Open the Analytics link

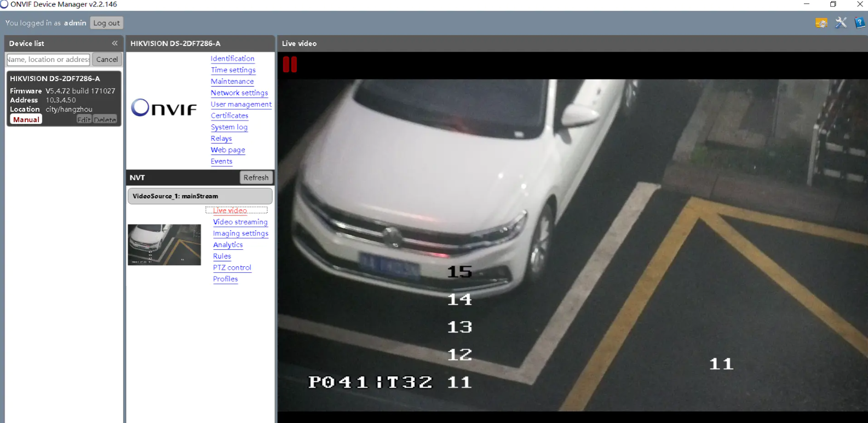[228, 245]
